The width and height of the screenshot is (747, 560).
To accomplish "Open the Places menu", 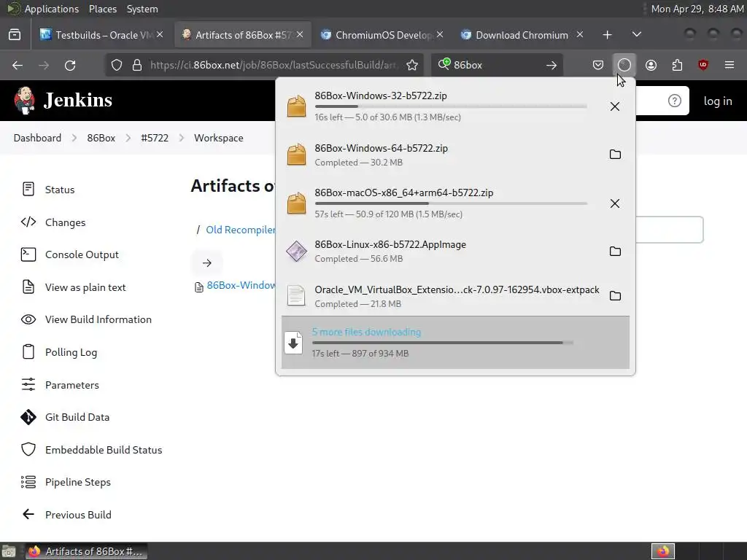I will 102,9.
